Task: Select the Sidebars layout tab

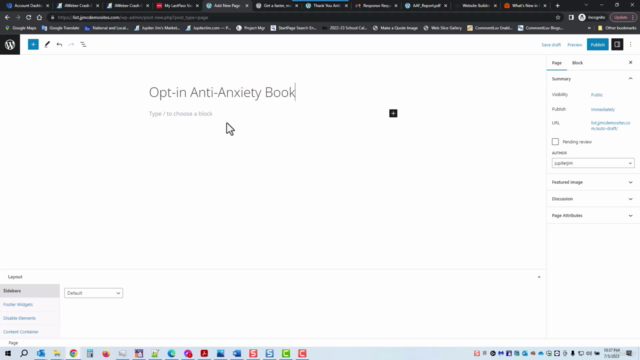Action: [30, 291]
